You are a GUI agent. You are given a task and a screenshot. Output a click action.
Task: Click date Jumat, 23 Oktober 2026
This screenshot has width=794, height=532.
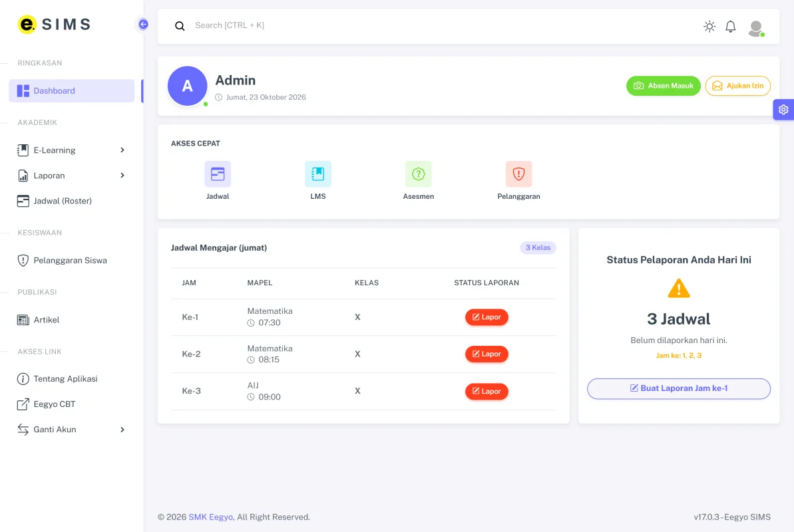tap(266, 97)
